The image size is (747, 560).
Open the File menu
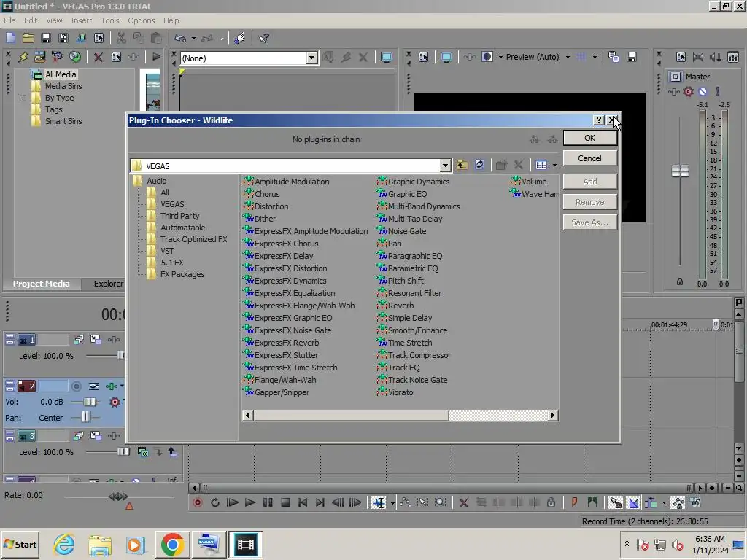click(9, 20)
